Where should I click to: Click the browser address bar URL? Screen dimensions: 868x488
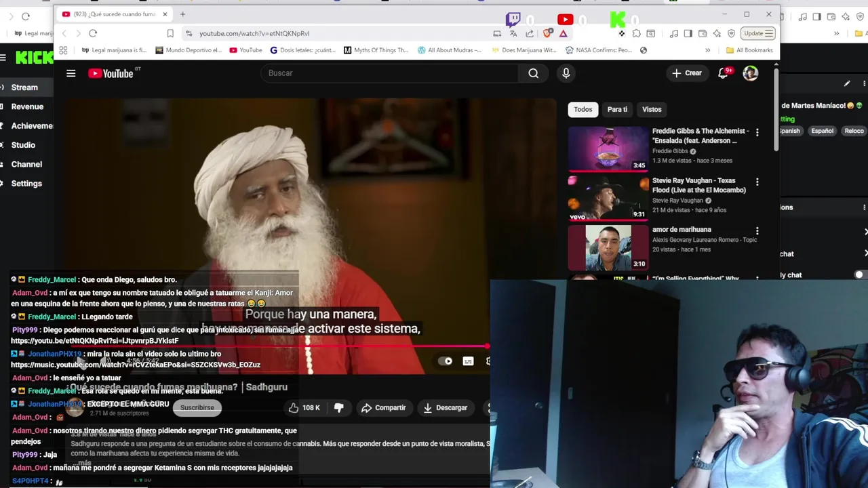(254, 33)
